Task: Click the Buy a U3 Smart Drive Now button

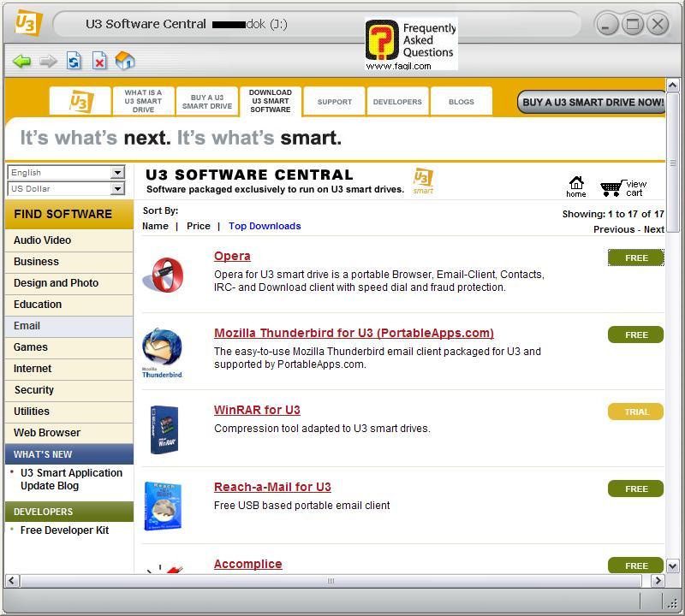Action: click(593, 102)
